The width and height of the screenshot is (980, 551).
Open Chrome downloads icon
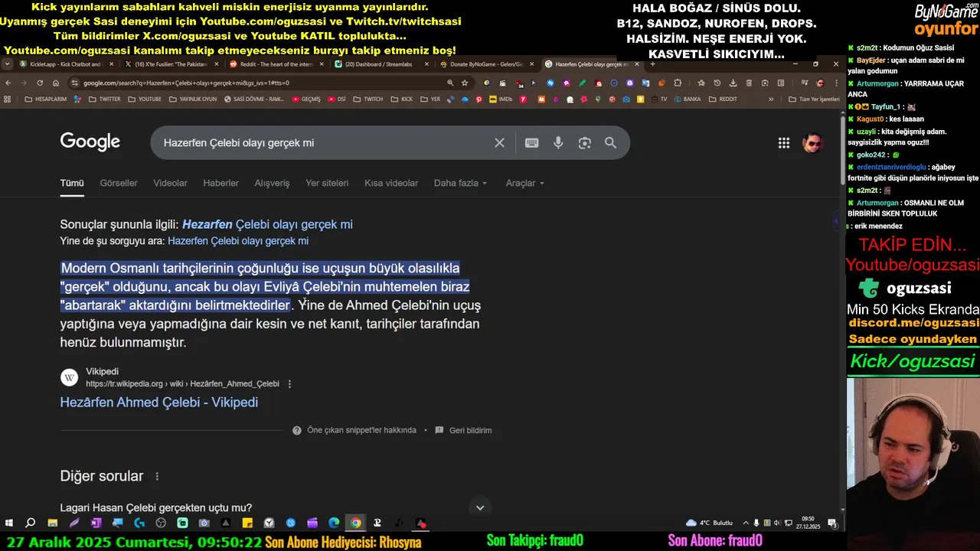[733, 83]
